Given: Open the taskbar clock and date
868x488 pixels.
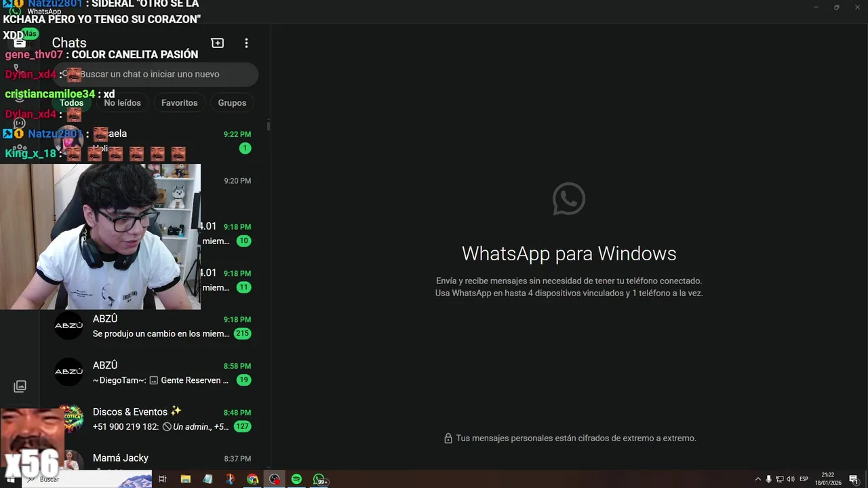Looking at the screenshot, I should pyautogui.click(x=828, y=479).
